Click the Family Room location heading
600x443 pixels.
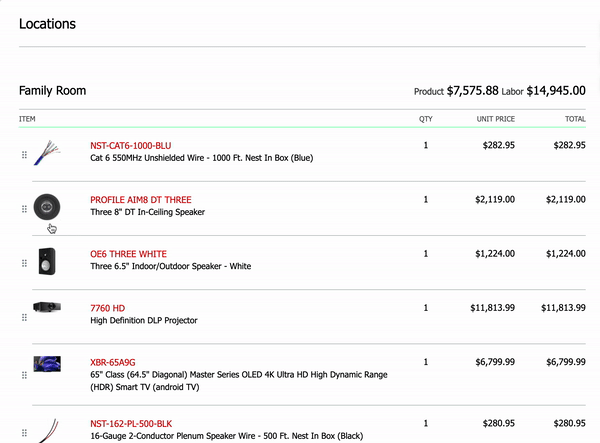point(52,91)
